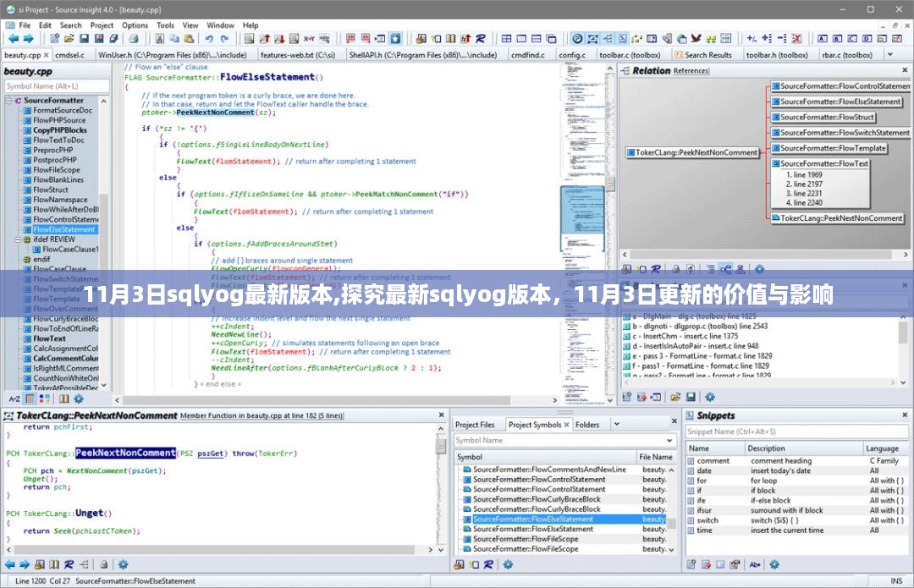Open the Project menu

pyautogui.click(x=102, y=25)
